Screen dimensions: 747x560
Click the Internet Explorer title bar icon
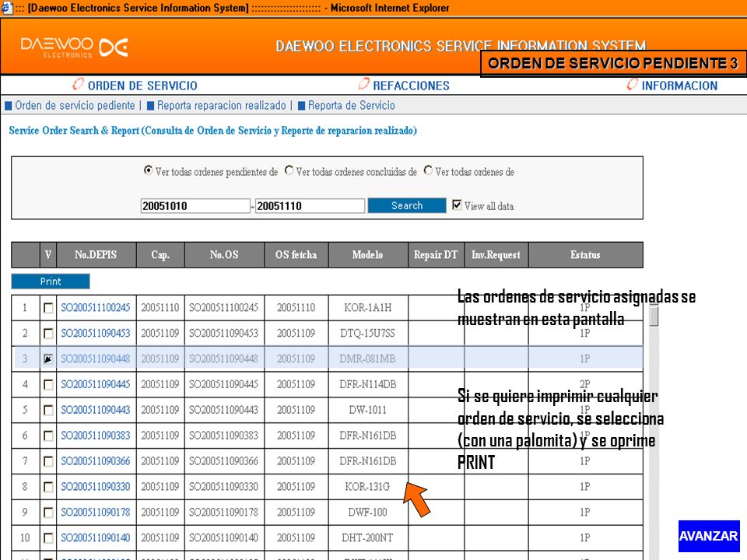[x=6, y=8]
